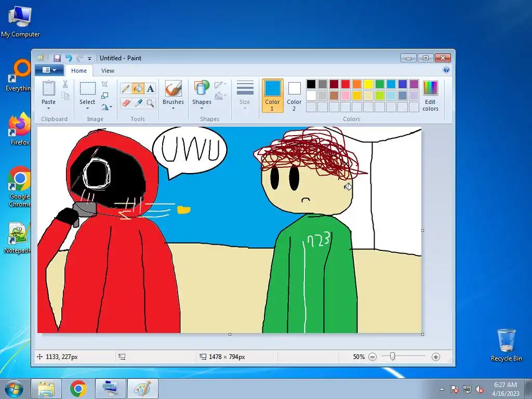Select the Magnifier tool
Image resolution: width=532 pixels, height=399 pixels.
tap(150, 103)
